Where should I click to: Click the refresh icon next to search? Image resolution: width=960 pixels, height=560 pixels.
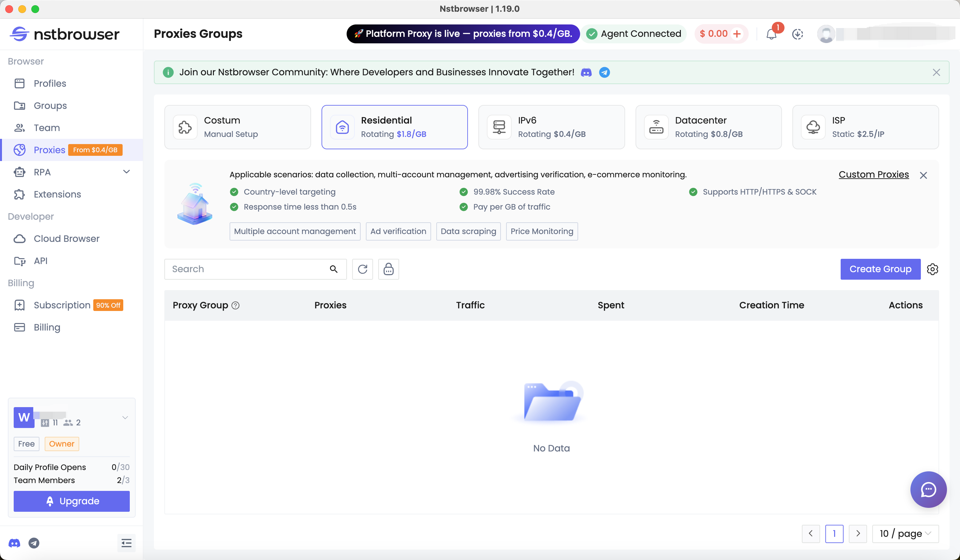tap(362, 269)
